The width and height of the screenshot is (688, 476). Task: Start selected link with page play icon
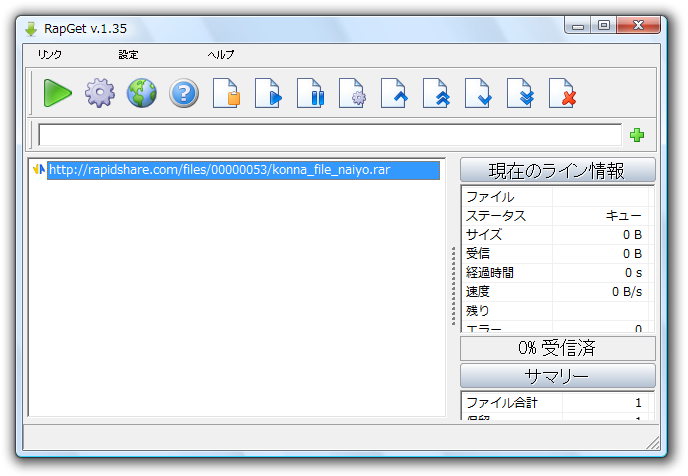268,93
